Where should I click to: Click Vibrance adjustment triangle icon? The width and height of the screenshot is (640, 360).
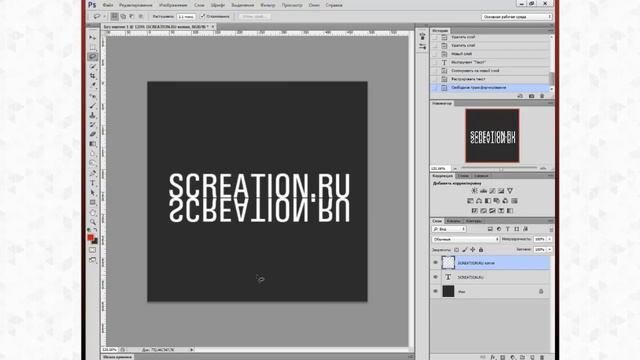pos(510,191)
